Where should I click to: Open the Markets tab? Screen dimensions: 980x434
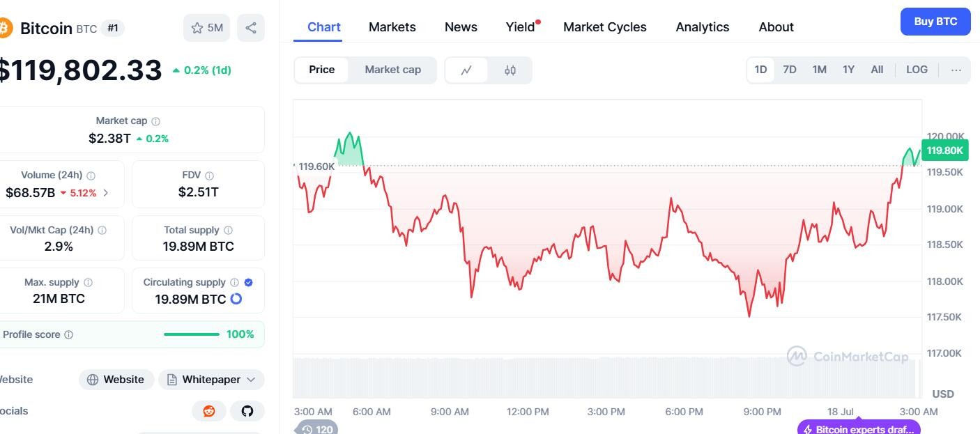392,27
